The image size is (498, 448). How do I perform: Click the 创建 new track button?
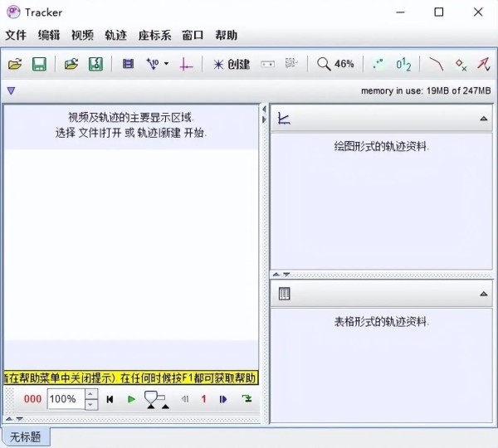232,65
